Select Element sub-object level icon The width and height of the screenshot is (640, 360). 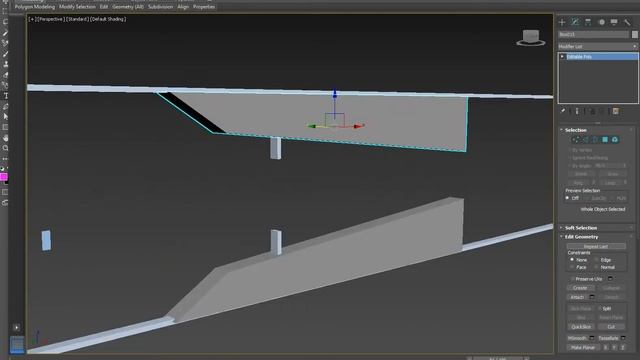[x=615, y=140]
